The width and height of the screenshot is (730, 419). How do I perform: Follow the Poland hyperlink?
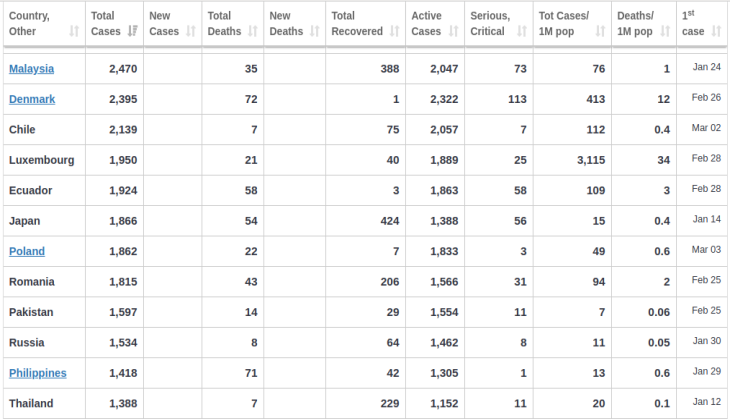(x=27, y=251)
